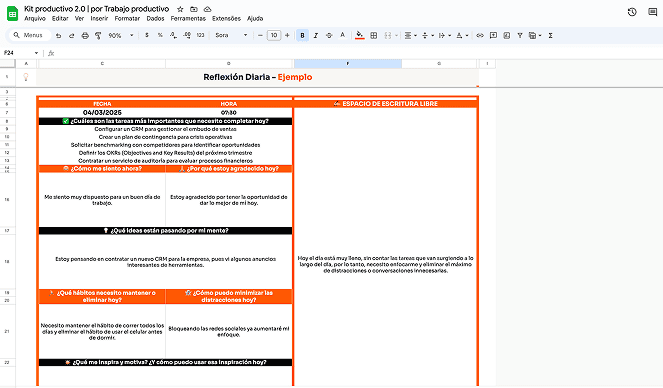The width and height of the screenshot is (663, 388).
Task: Toggle bold formatting
Action: point(302,36)
